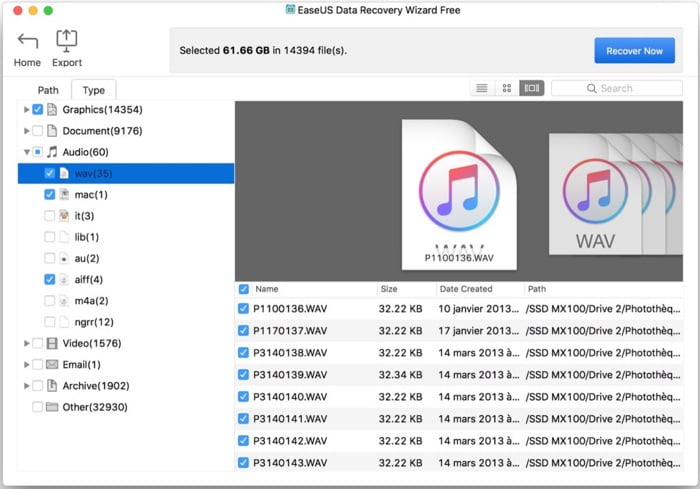
Task: Click the Audio music note icon
Action: click(x=52, y=152)
